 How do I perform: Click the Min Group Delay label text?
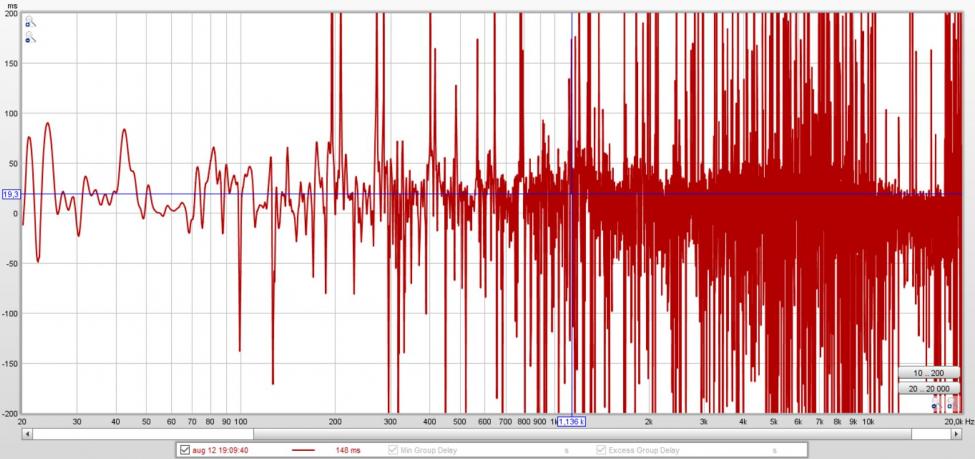coord(428,450)
